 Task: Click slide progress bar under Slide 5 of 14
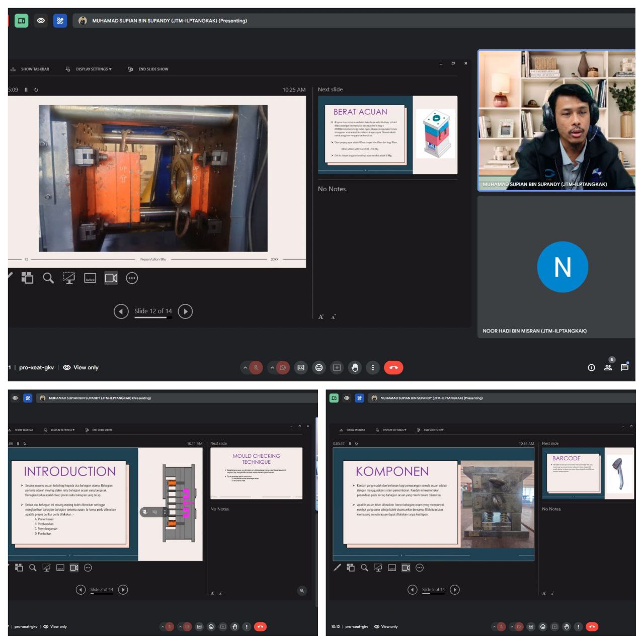[x=433, y=594]
